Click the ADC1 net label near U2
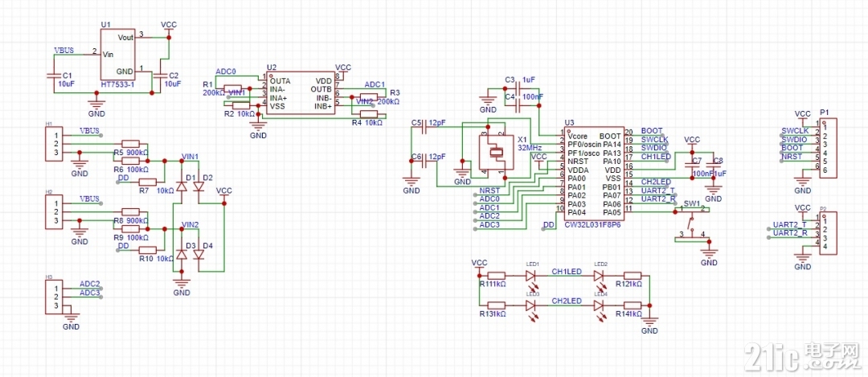Image resolution: width=868 pixels, height=377 pixels. pos(375,84)
